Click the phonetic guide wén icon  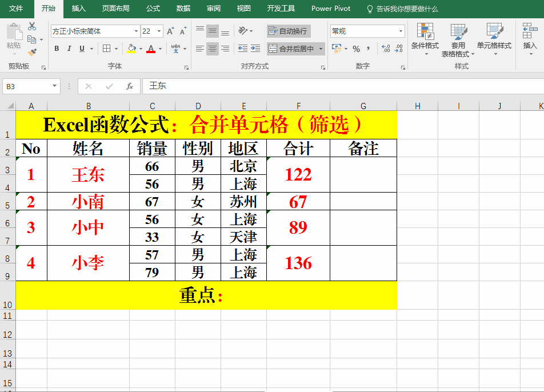(175, 49)
